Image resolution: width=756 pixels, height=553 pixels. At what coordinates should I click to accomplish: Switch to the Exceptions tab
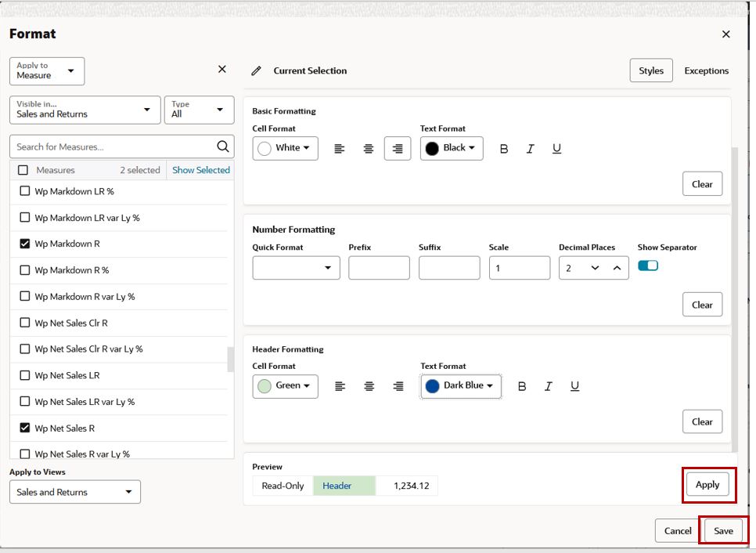pos(707,70)
